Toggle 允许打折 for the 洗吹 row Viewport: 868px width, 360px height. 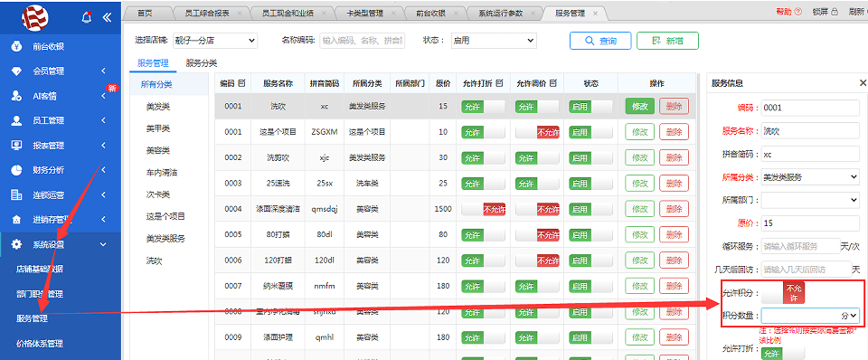483,107
